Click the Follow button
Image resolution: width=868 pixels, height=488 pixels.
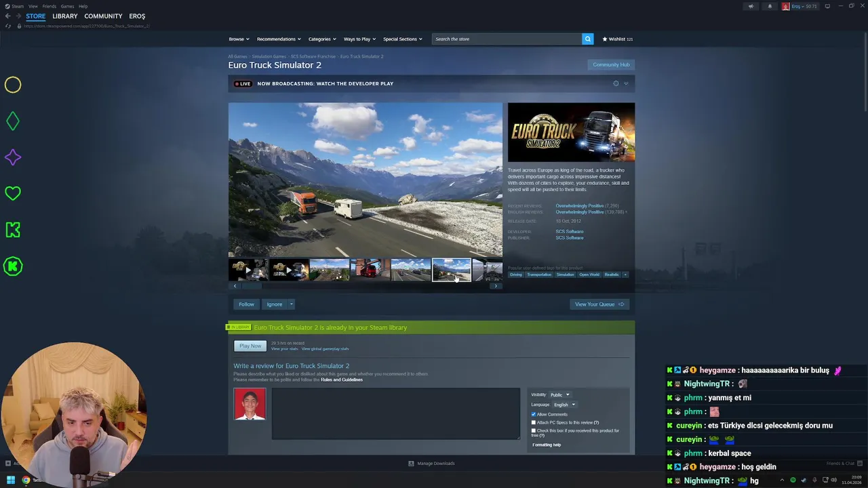246,304
